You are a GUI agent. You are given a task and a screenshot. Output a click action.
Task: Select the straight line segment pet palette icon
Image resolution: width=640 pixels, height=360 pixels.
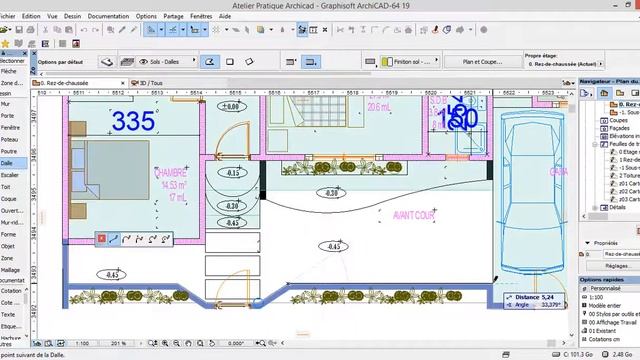[114, 239]
